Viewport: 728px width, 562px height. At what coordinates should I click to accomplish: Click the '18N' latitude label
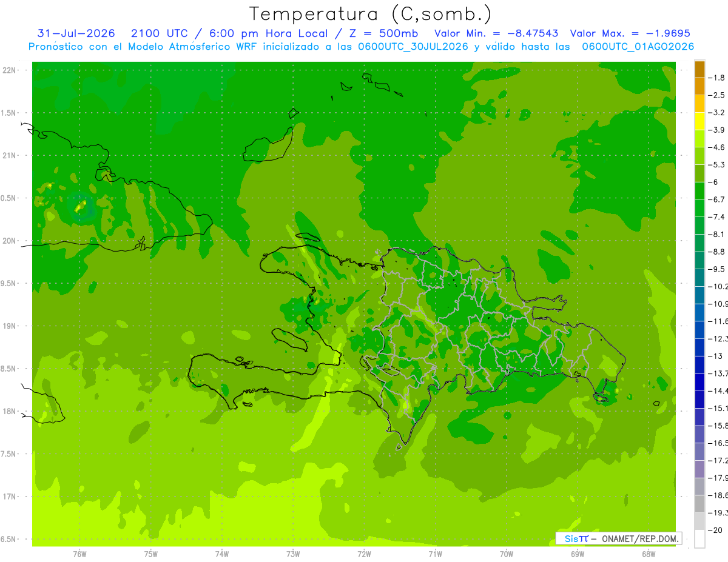click(9, 411)
